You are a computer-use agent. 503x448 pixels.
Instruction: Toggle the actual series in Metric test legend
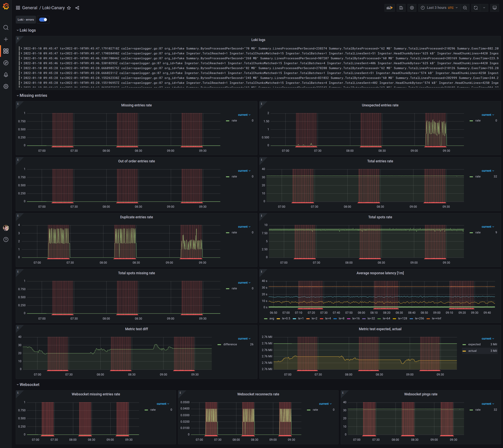click(x=472, y=351)
